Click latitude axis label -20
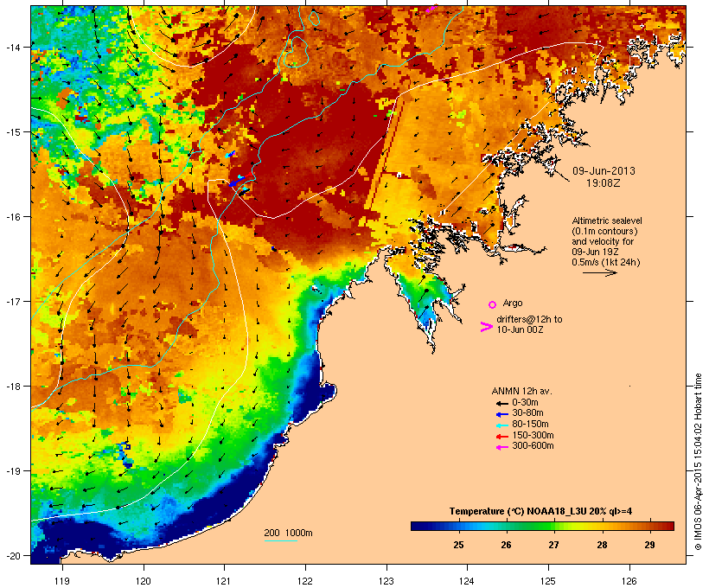Viewport: 709px width, 588px height. [x=12, y=555]
